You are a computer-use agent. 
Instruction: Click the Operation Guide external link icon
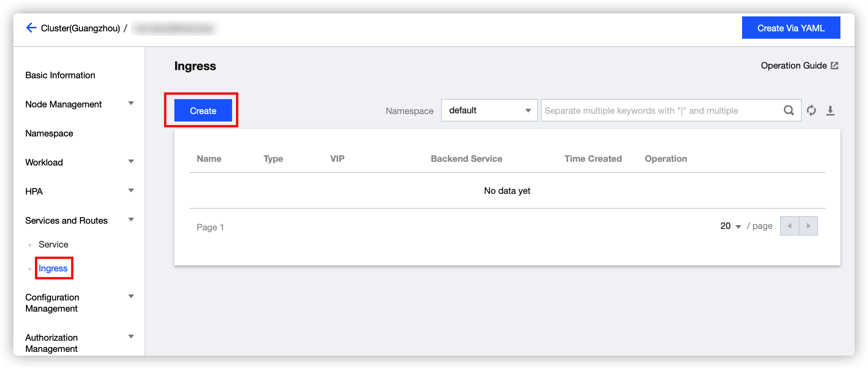[x=835, y=66]
